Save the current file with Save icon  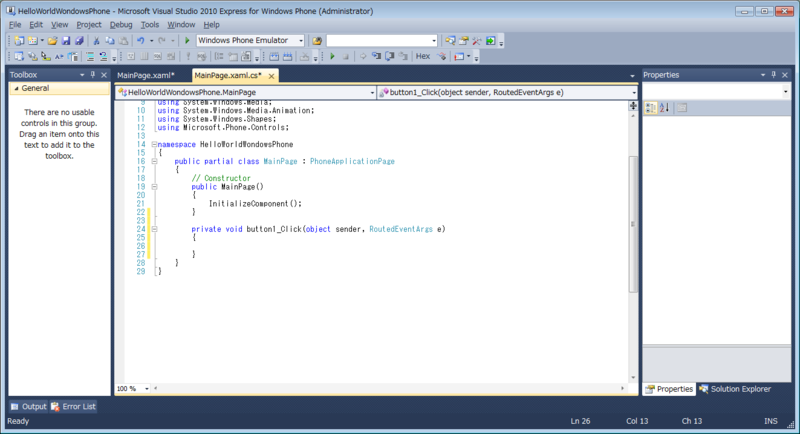pos(66,41)
